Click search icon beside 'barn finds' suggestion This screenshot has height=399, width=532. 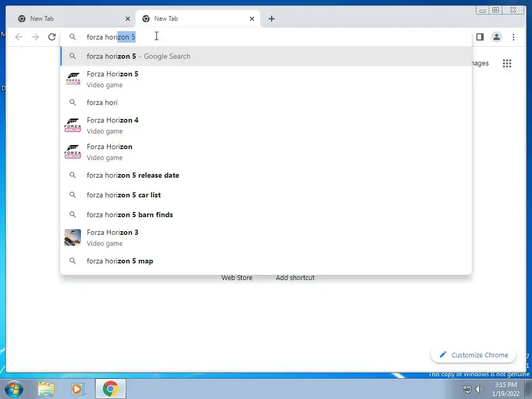coord(73,215)
